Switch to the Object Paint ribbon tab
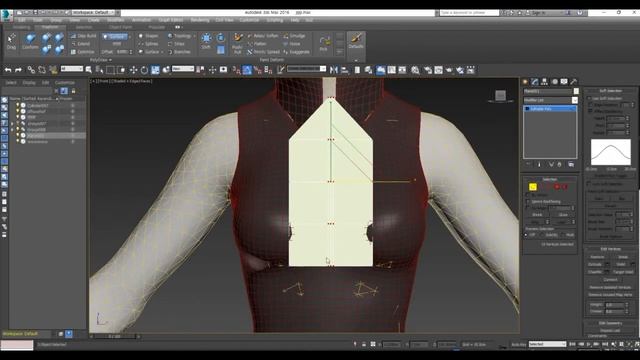The image size is (640, 360). (x=120, y=27)
